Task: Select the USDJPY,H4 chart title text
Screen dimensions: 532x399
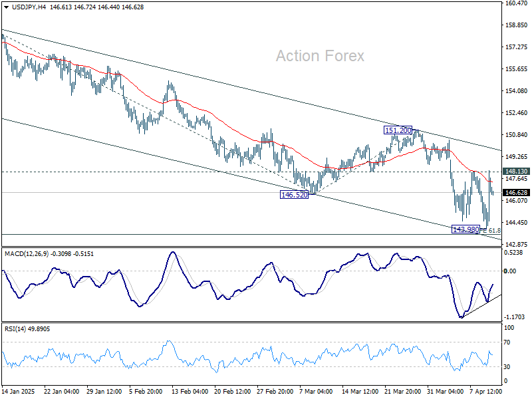Action: click(x=29, y=7)
